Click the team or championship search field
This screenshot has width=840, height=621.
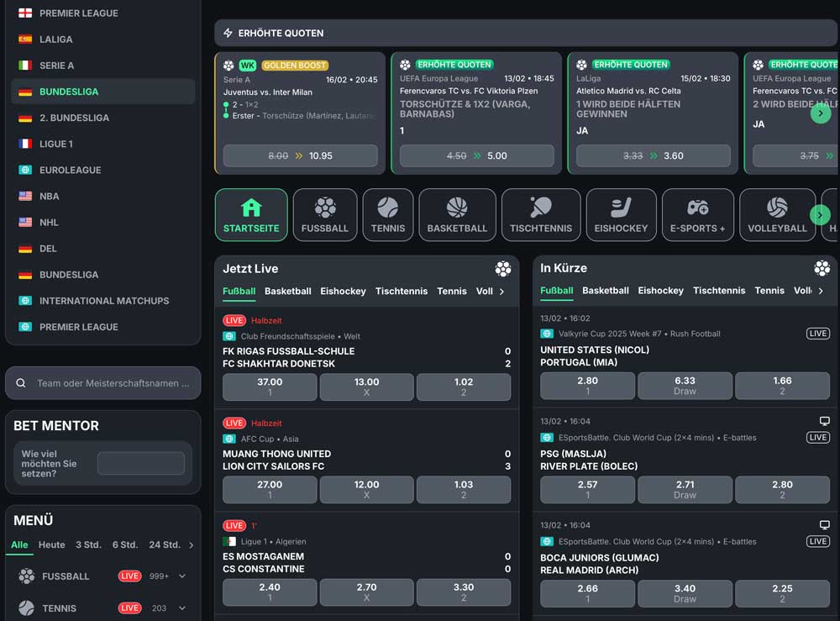[x=102, y=383]
